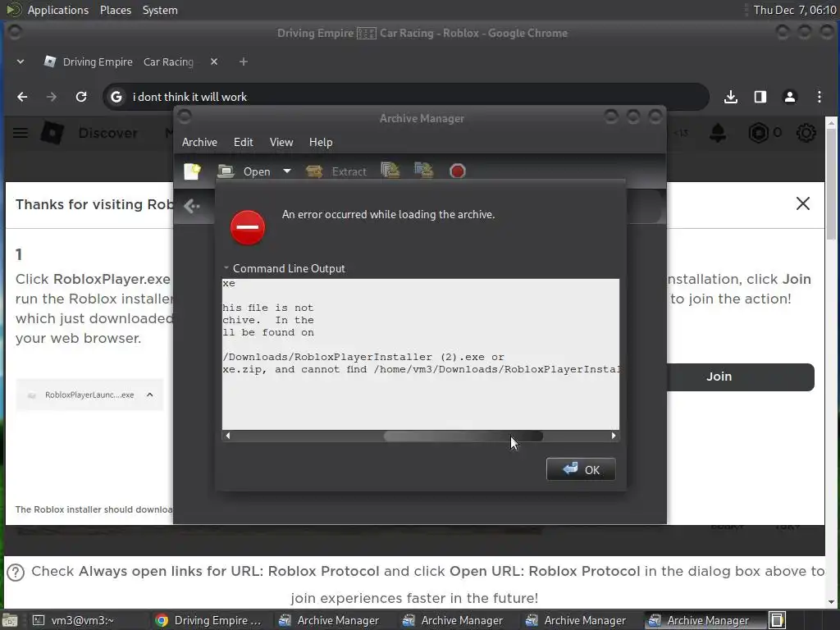Click the Open button in Archive Manager toolbar
The width and height of the screenshot is (840, 630).
click(244, 171)
